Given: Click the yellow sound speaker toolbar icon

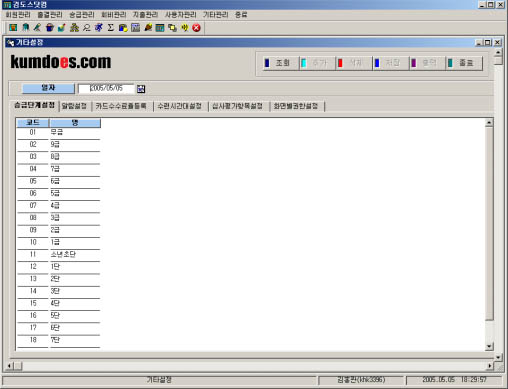Looking at the screenshot, I should 185,28.
